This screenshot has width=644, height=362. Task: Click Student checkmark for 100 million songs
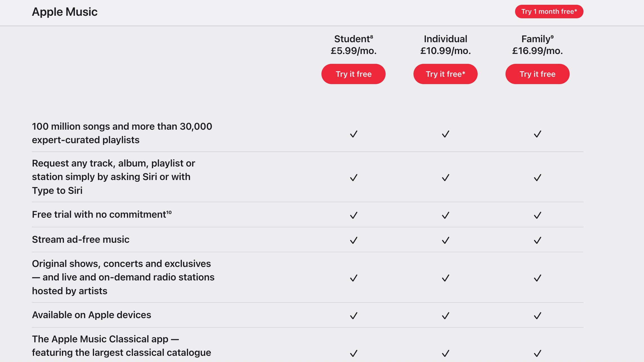(354, 134)
